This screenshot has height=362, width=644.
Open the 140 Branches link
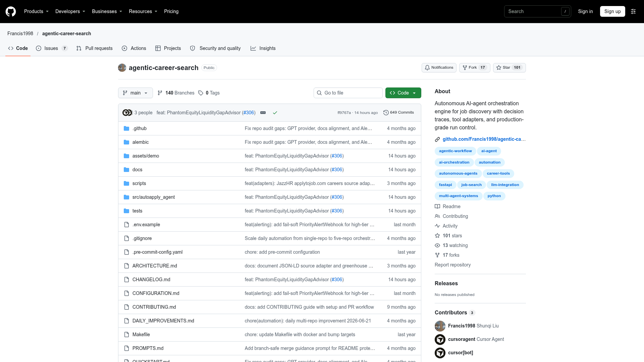click(176, 93)
